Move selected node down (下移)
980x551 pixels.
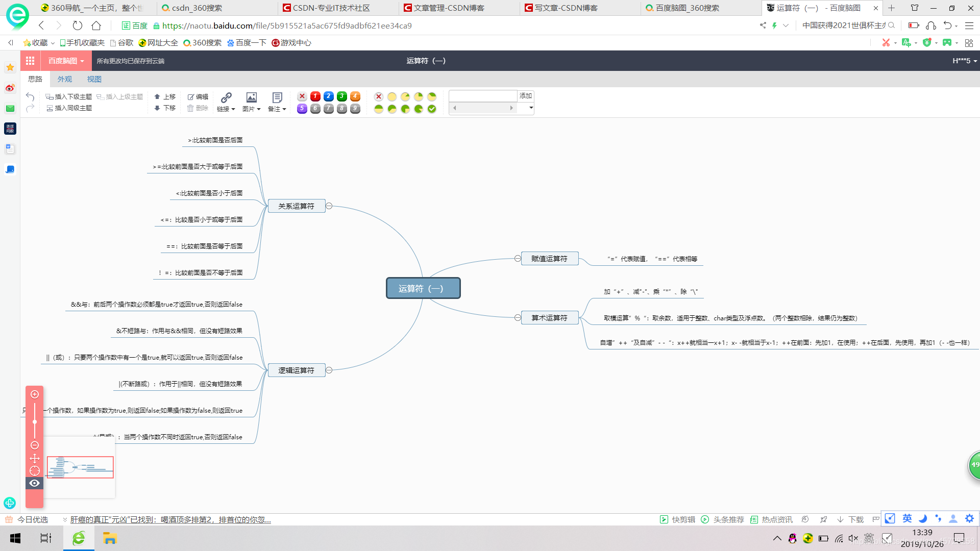[165, 108]
